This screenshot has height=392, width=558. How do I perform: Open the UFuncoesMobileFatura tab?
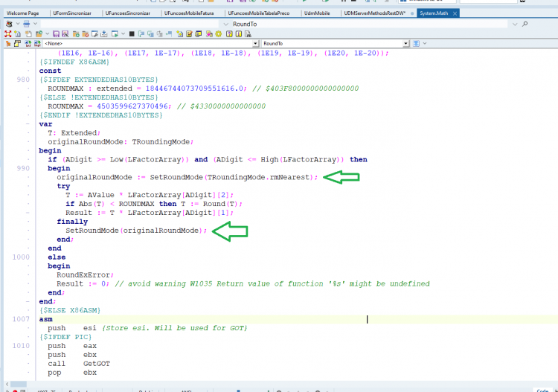[x=189, y=13]
